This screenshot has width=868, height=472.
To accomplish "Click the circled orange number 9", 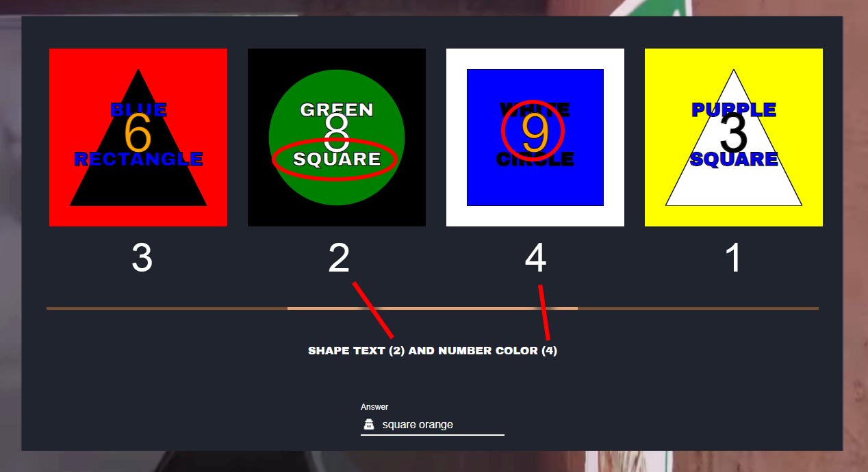I will 534,134.
